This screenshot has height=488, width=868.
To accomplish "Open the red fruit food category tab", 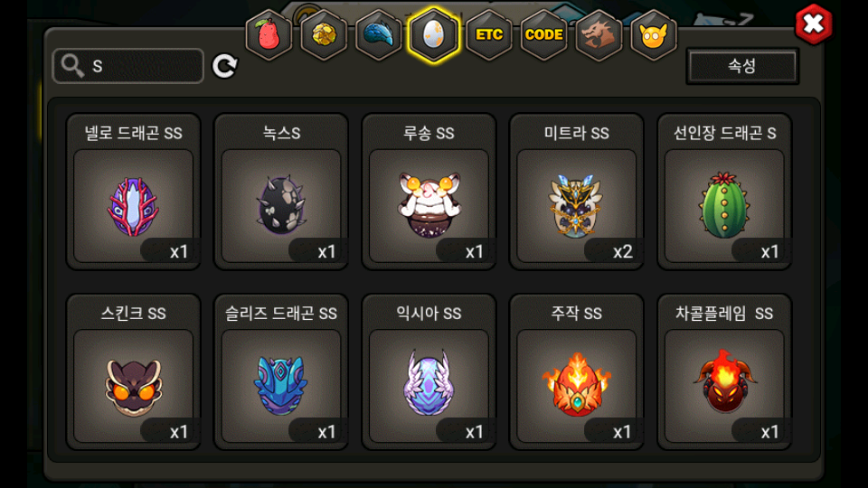I will [x=269, y=35].
